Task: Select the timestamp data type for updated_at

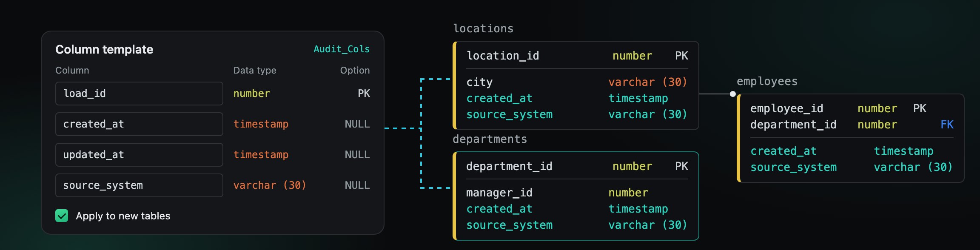Action: [261, 155]
